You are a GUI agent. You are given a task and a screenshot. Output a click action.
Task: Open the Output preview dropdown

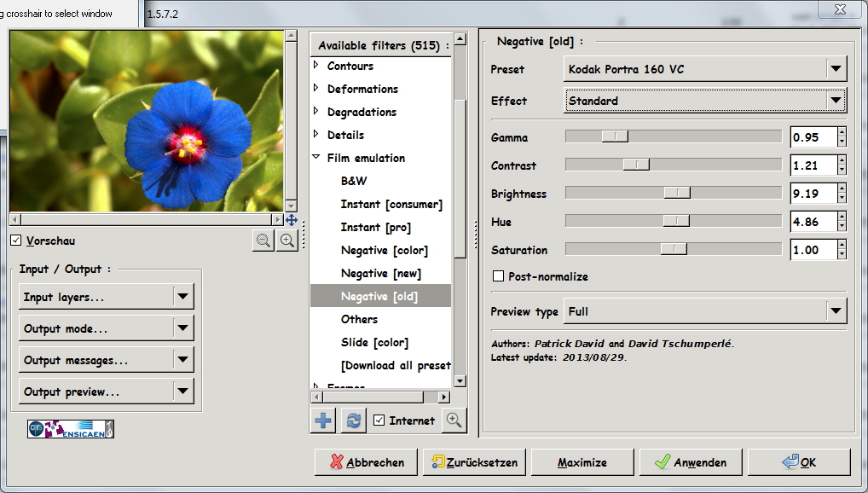point(107,391)
